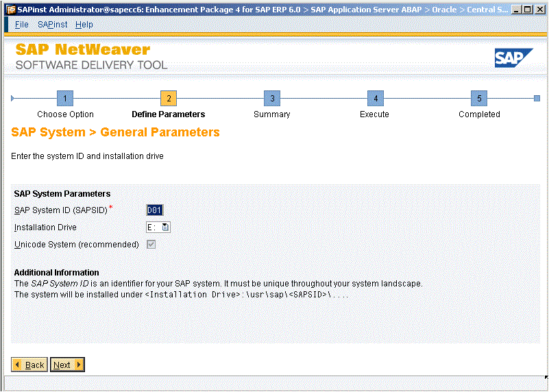Maximize the SAPinst window
This screenshot has width=549, height=392.
click(526, 10)
